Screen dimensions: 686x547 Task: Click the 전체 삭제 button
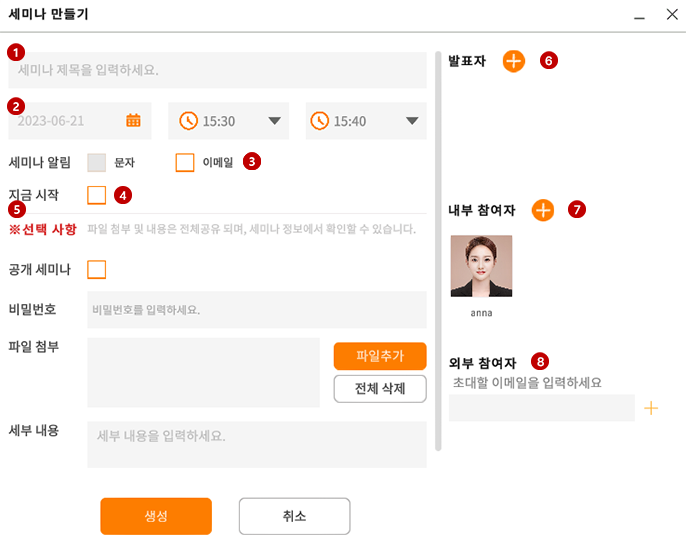pyautogui.click(x=380, y=389)
